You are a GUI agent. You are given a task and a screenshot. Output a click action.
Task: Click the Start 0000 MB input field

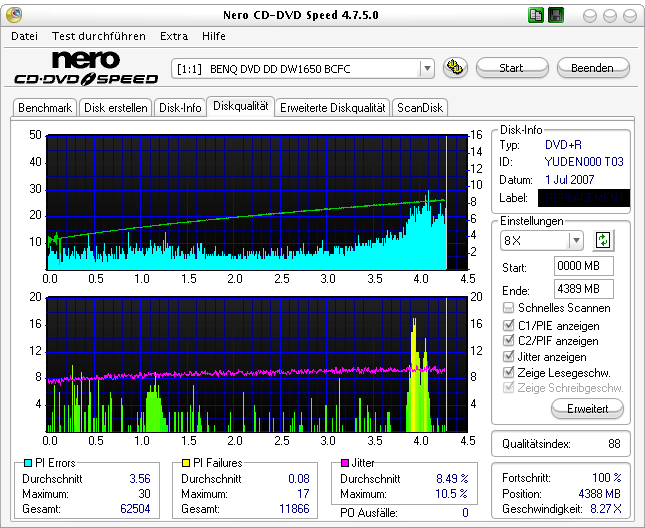tap(584, 266)
